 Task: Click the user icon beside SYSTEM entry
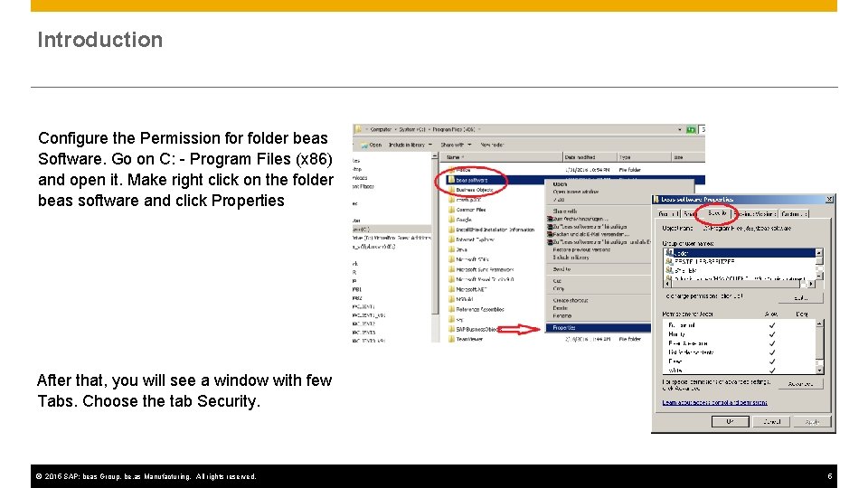click(x=669, y=270)
